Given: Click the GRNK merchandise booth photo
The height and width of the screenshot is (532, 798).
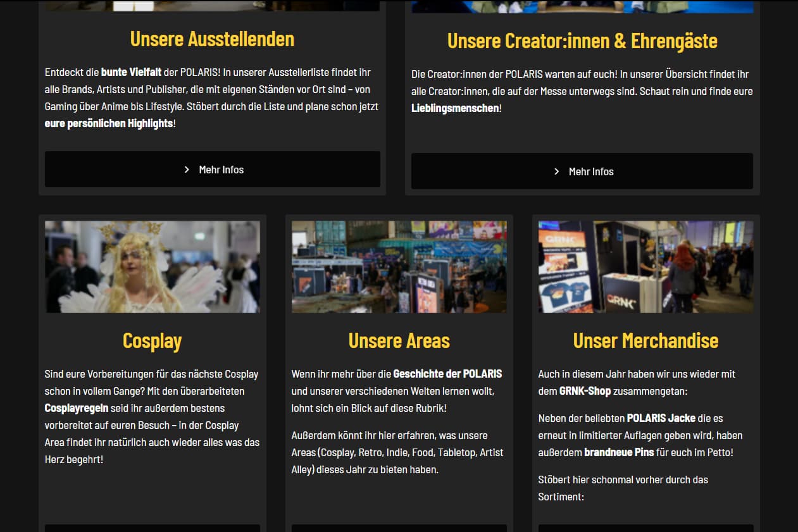Looking at the screenshot, I should click(x=645, y=266).
